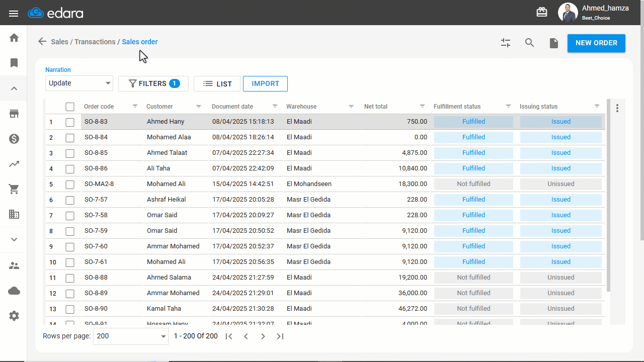Open the three-dot table options menu
The image size is (644, 362).
point(617,108)
